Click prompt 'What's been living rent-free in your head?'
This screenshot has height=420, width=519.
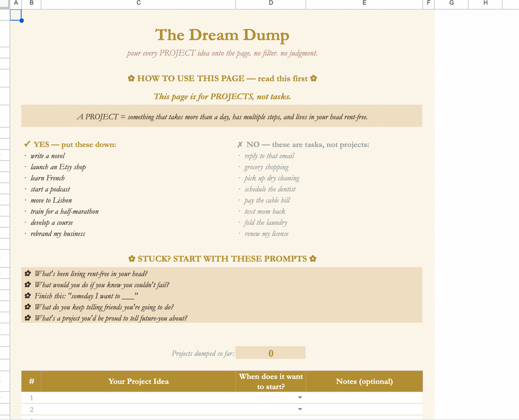[x=91, y=274]
